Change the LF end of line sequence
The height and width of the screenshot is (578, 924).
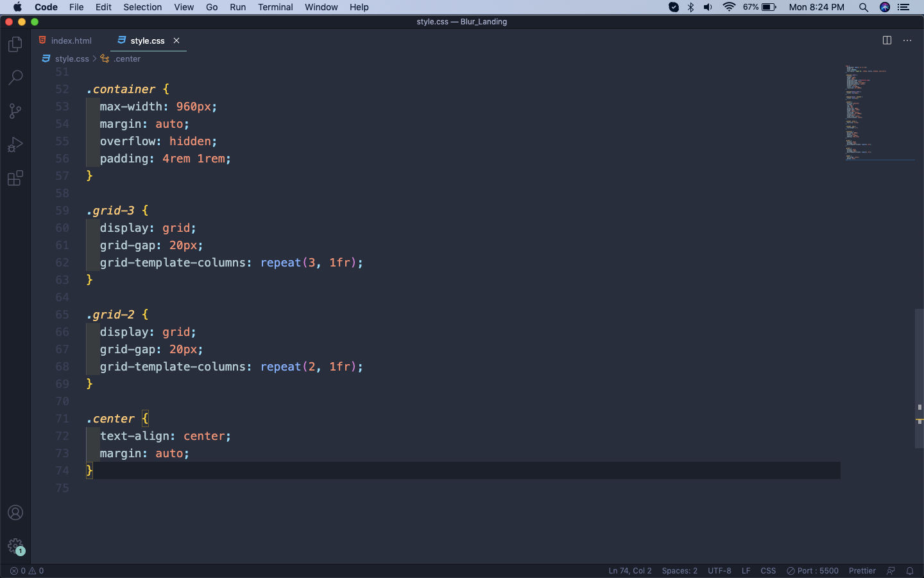click(x=746, y=571)
